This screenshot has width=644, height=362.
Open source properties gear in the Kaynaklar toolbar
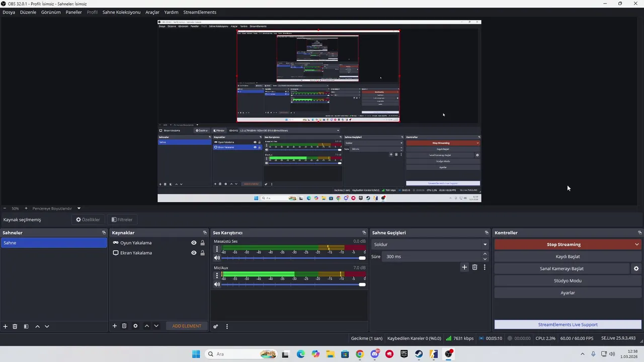pos(135,326)
